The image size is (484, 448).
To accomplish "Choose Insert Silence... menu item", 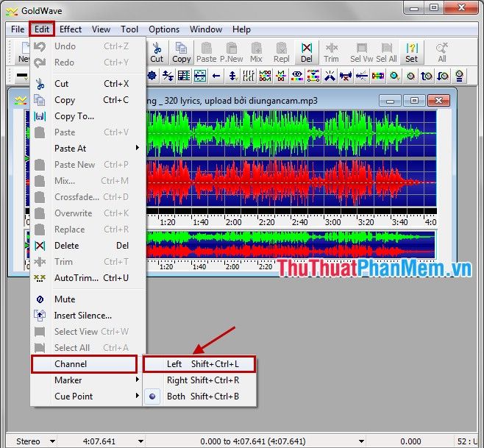I will pos(88,316).
